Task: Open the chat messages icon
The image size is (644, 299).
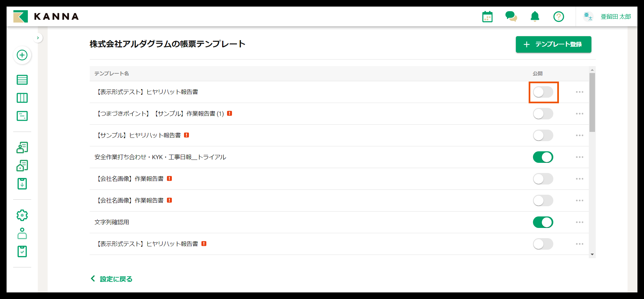Action: pyautogui.click(x=511, y=16)
